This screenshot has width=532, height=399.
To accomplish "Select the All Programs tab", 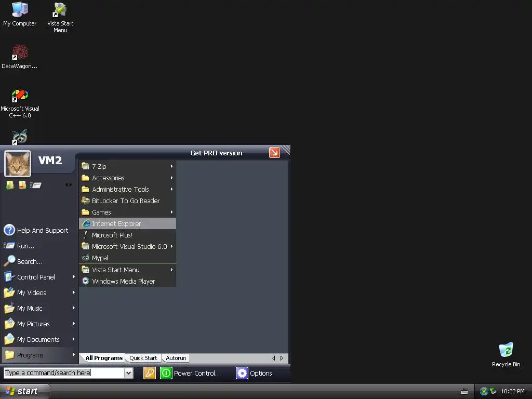I will pyautogui.click(x=103, y=358).
